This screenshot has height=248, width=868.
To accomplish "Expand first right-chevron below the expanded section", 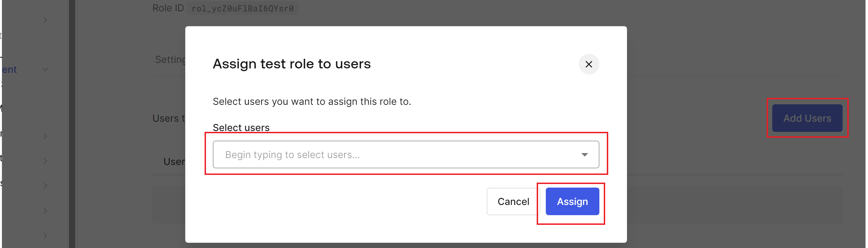I will coord(46,136).
